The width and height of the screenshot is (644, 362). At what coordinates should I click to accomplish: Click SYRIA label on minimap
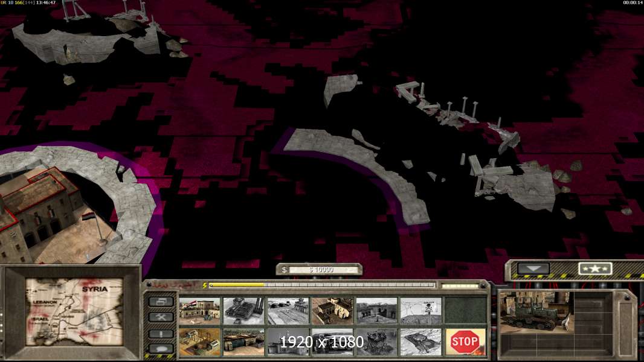[x=95, y=289]
